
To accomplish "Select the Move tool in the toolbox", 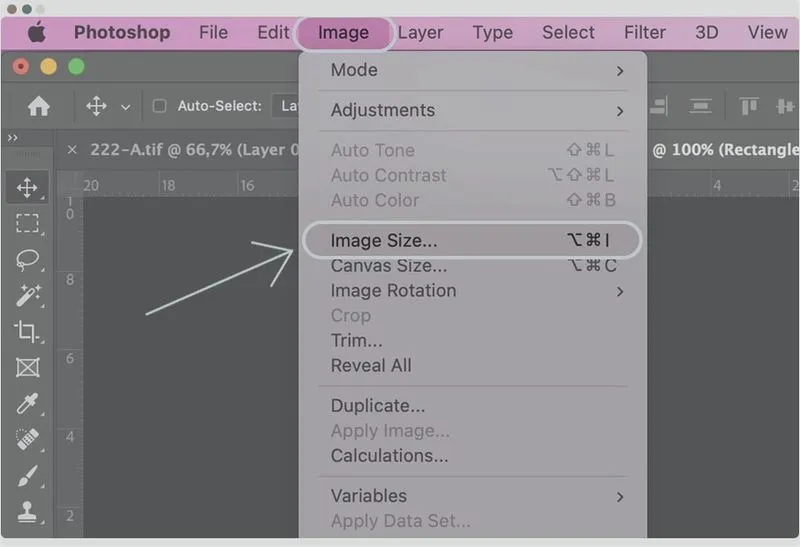I will pyautogui.click(x=27, y=187).
